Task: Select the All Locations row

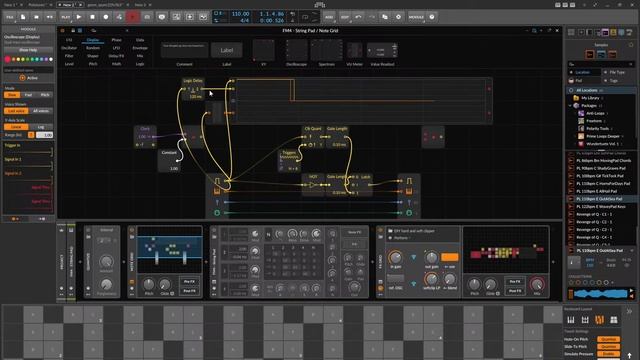Action: coord(601,90)
